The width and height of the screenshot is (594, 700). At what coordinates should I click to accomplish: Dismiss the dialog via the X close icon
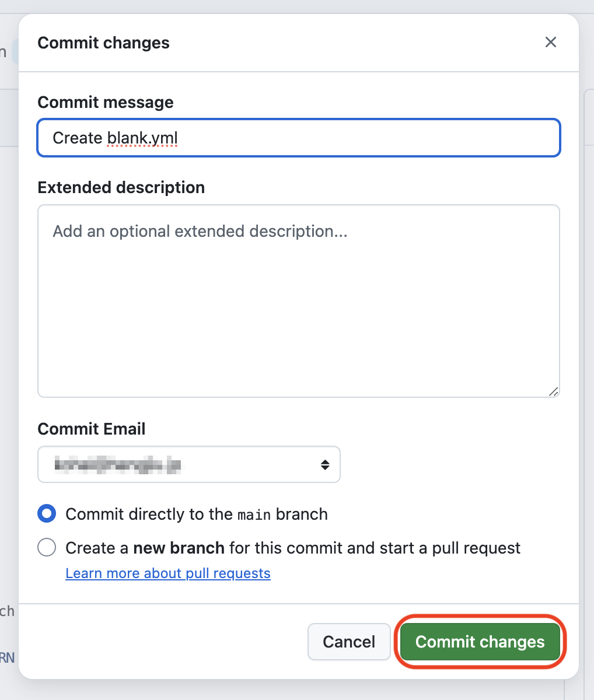[x=550, y=42]
